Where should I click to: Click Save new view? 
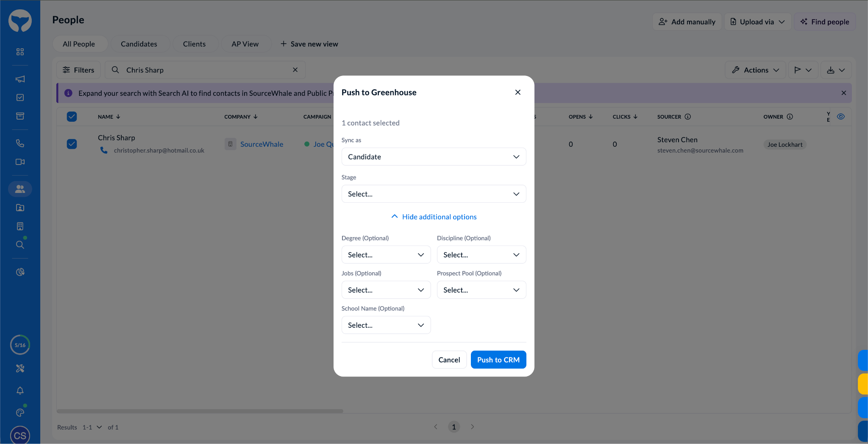(x=309, y=44)
